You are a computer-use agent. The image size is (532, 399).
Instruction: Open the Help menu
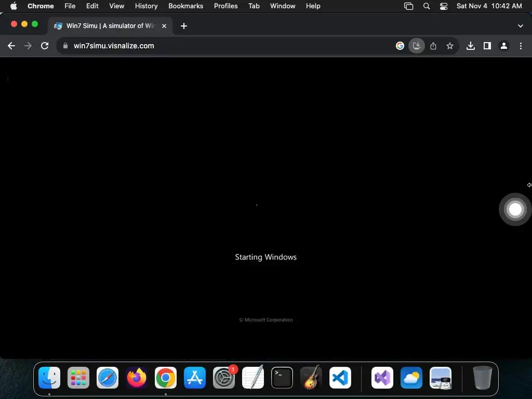coord(313,6)
